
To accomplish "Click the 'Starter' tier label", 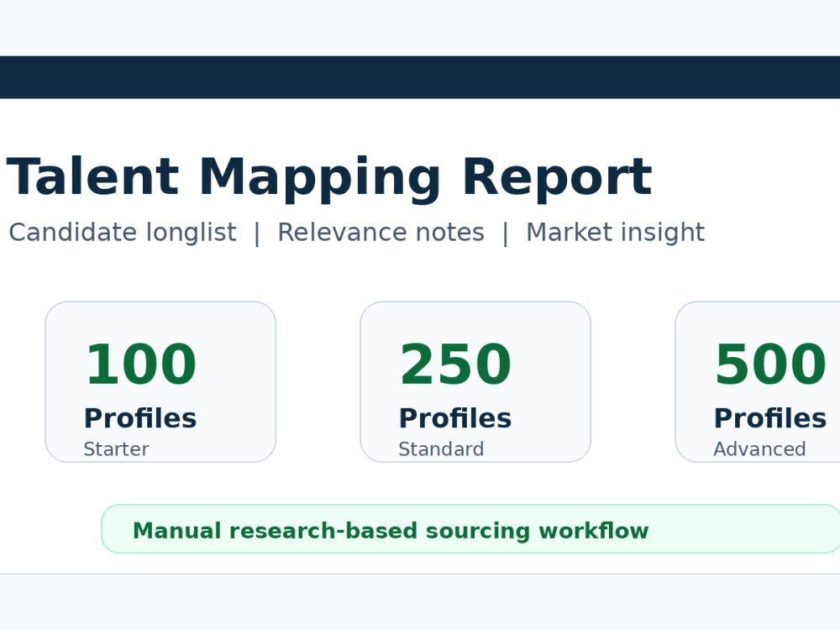I will click(116, 449).
